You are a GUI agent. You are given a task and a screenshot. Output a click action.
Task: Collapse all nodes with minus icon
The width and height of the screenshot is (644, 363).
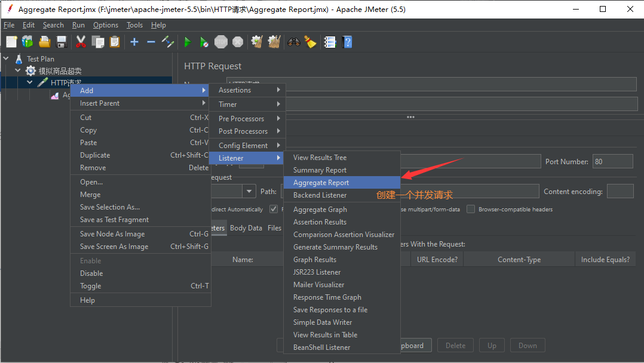click(151, 42)
